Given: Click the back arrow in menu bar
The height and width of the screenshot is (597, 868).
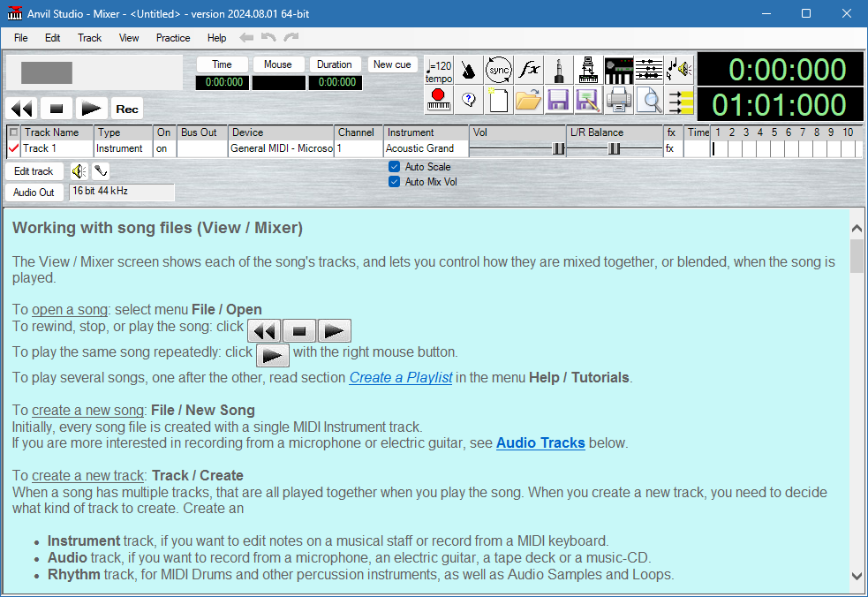Looking at the screenshot, I should tap(246, 38).
